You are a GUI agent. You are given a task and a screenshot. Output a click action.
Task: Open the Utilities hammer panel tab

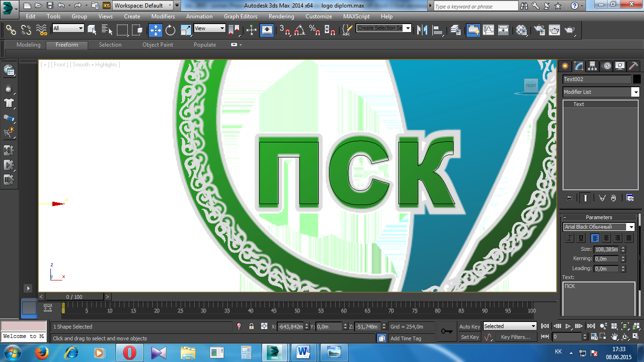point(633,66)
